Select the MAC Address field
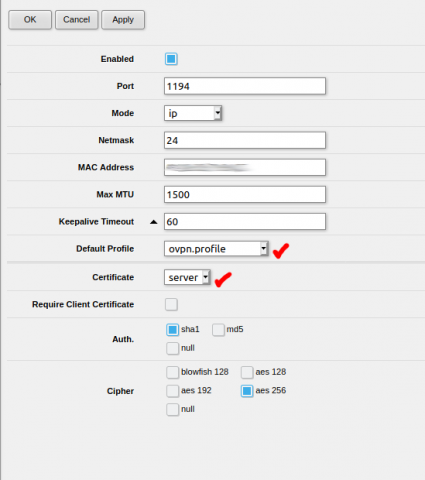This screenshot has width=425, height=480. (x=245, y=167)
